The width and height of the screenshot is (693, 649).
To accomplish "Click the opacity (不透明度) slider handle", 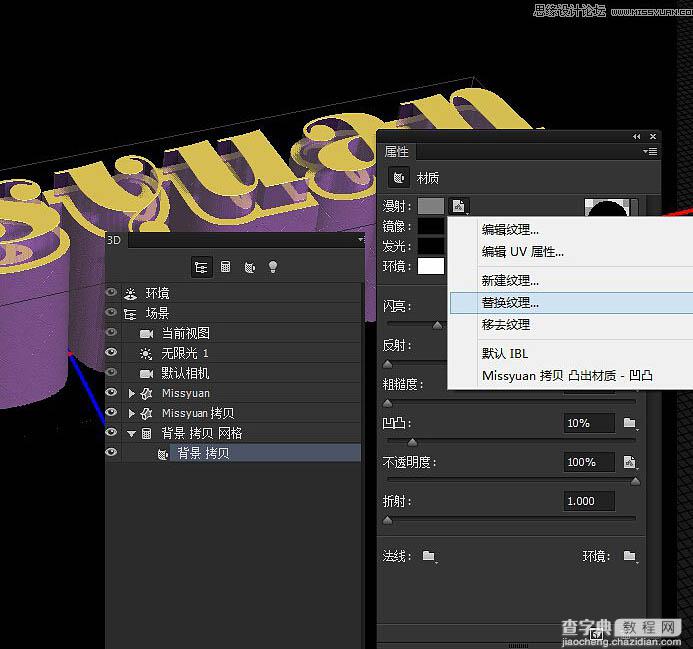I will pyautogui.click(x=636, y=481).
